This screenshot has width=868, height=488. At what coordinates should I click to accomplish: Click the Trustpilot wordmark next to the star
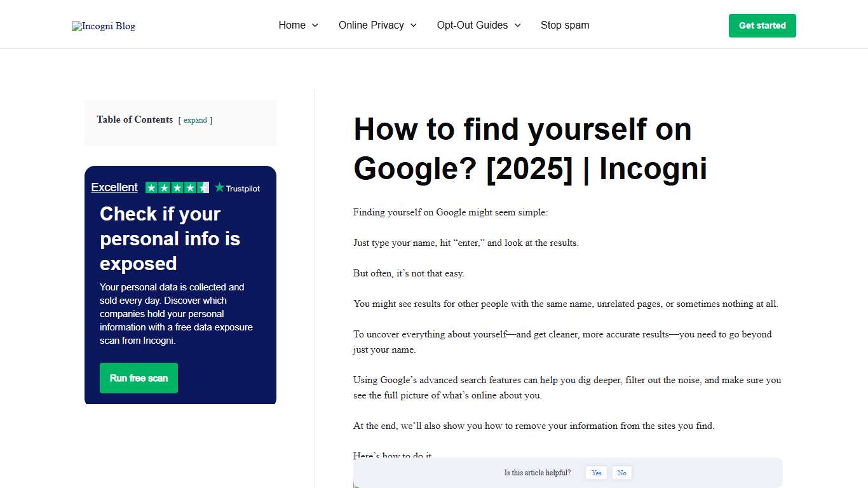click(243, 188)
